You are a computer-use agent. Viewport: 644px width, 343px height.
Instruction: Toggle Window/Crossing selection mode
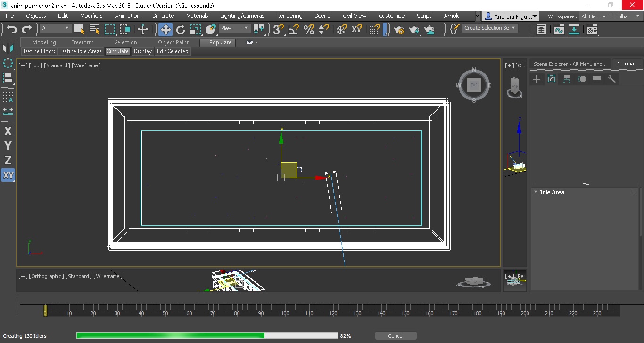coord(125,29)
